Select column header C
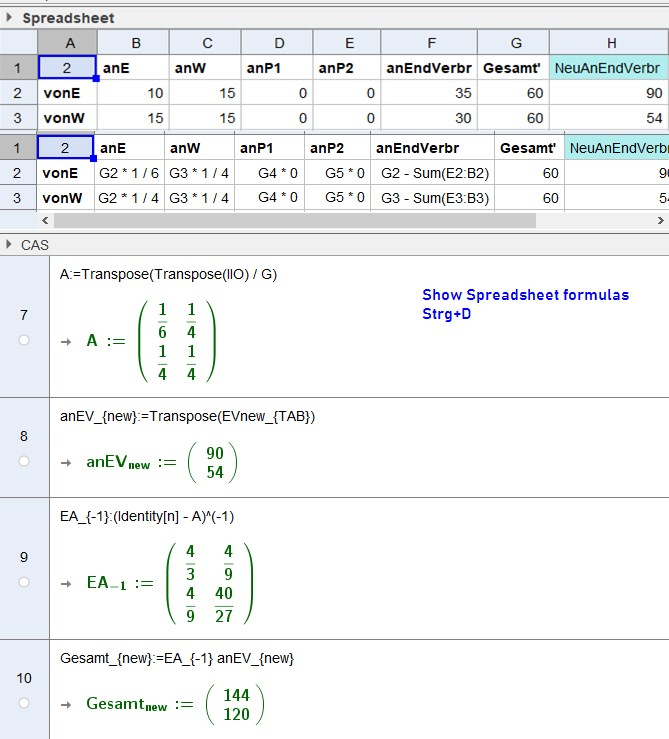This screenshot has width=669, height=739. 205,43
